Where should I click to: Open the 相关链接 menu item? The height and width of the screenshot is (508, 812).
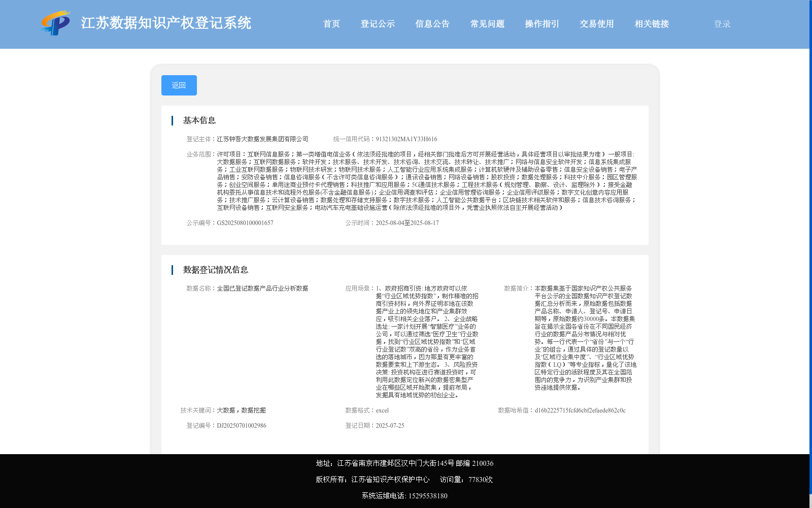point(652,24)
